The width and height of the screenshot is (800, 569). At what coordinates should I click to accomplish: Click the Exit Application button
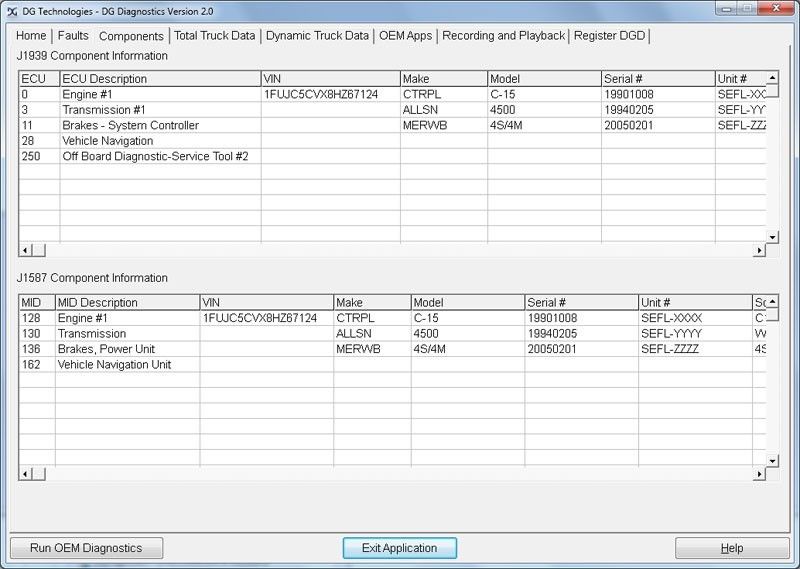[399, 548]
